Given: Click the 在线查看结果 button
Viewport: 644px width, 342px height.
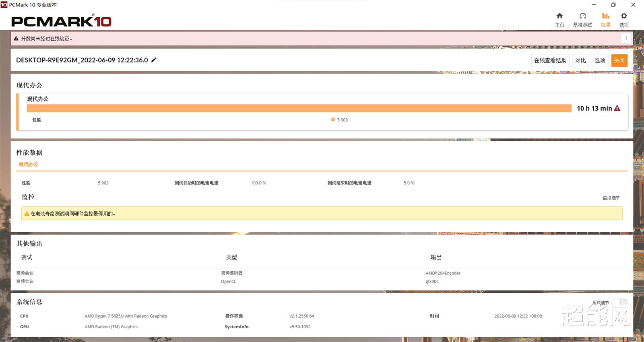Looking at the screenshot, I should click(x=550, y=60).
